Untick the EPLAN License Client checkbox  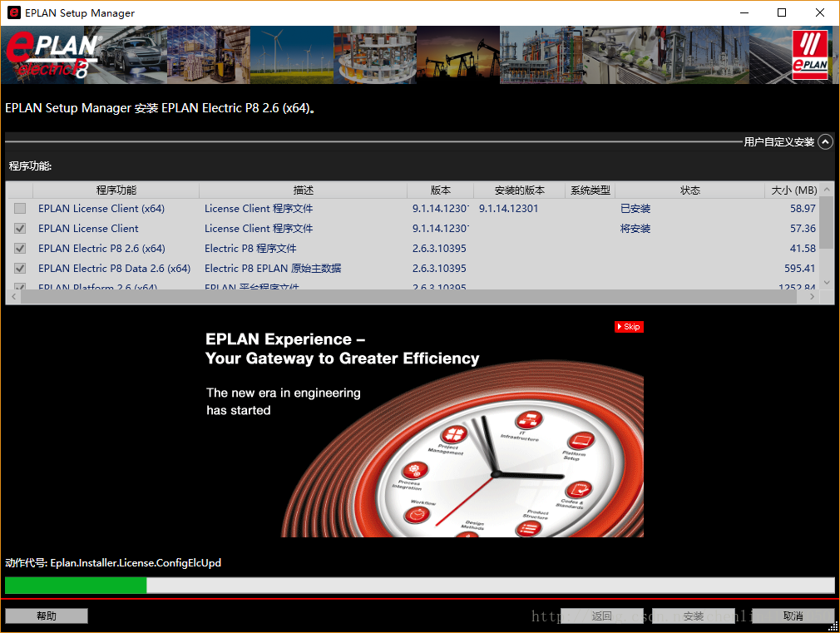tap(20, 229)
